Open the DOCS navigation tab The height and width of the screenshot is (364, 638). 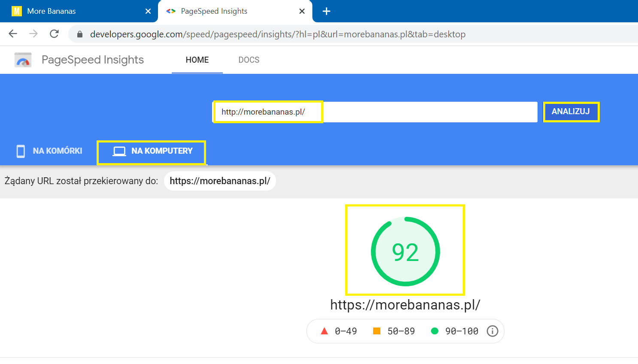click(x=249, y=60)
